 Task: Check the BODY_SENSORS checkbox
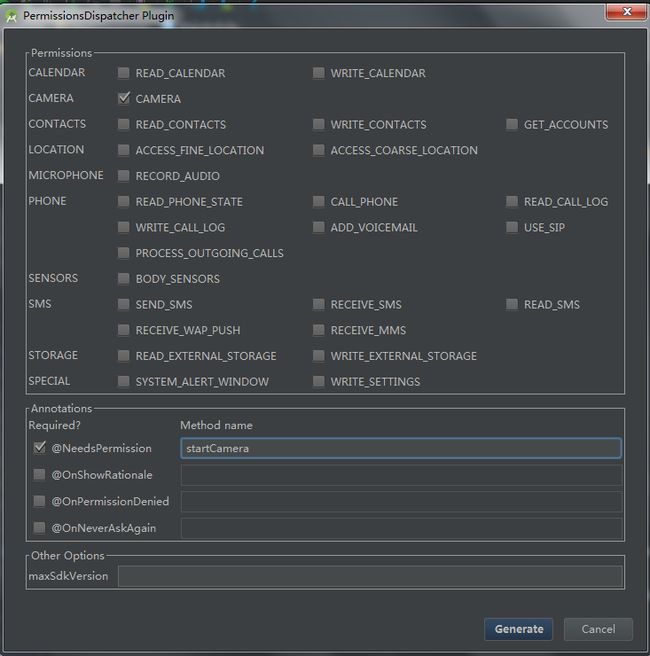pos(123,279)
